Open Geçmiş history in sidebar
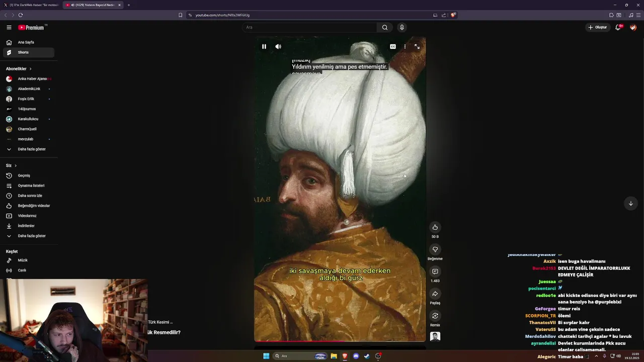The width and height of the screenshot is (644, 362). tap(29, 175)
